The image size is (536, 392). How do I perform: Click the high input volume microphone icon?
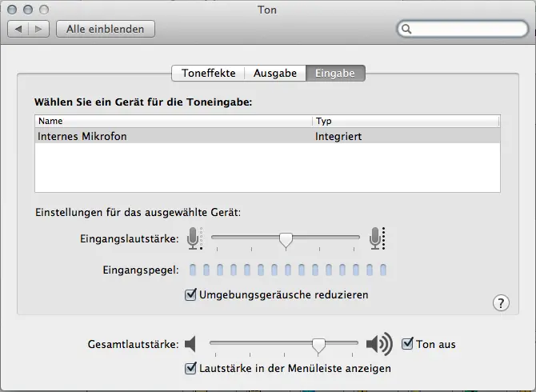tap(377, 238)
